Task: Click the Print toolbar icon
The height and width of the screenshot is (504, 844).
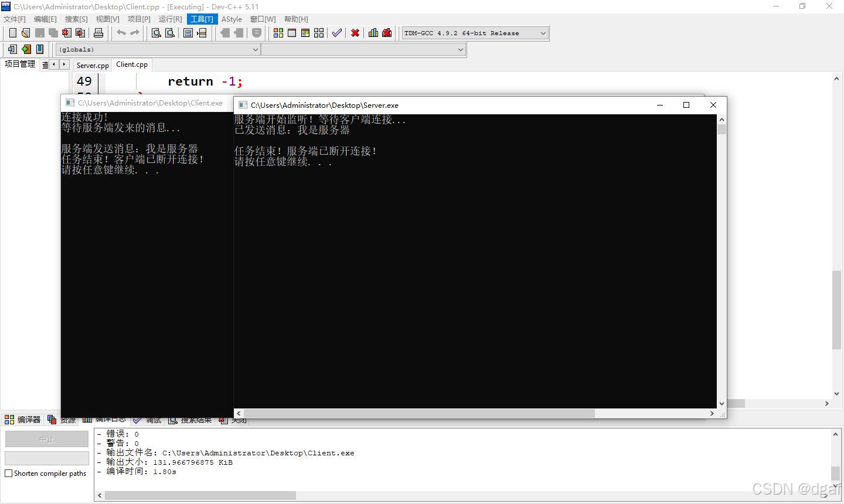Action: 98,33
